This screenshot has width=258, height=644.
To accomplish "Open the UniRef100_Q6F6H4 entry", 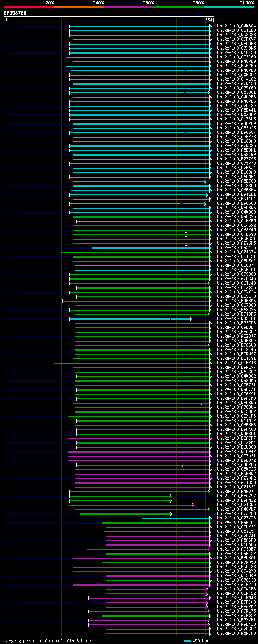I will (x=236, y=190).
